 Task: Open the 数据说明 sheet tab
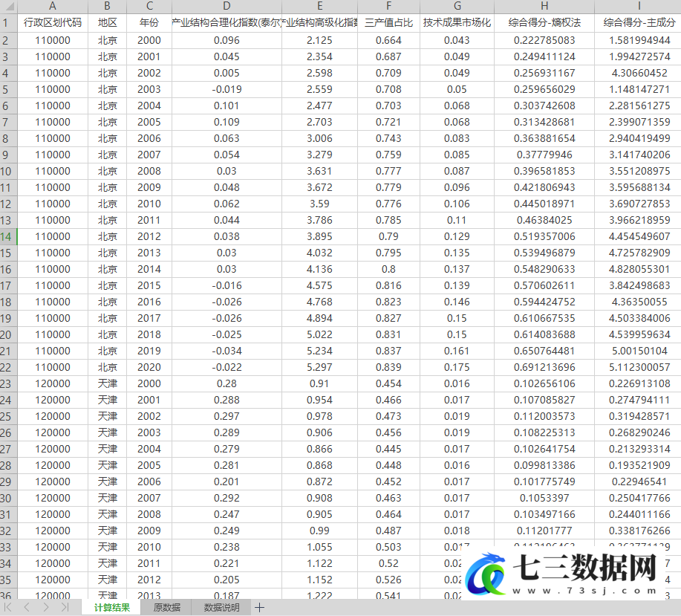[x=221, y=607]
